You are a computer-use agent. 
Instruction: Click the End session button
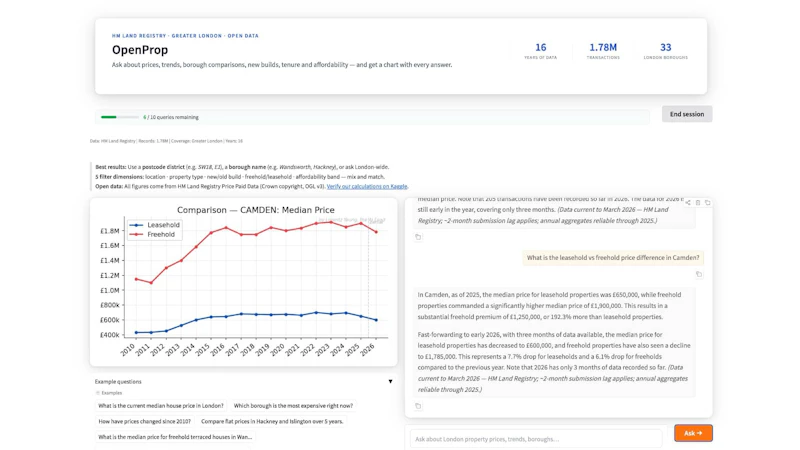687,114
